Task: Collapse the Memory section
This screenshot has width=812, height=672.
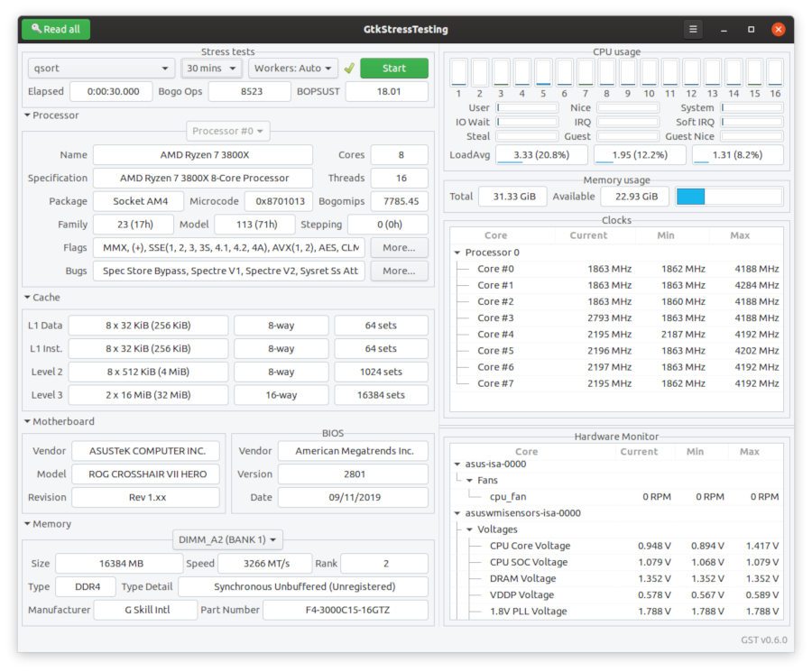Action: (x=27, y=524)
